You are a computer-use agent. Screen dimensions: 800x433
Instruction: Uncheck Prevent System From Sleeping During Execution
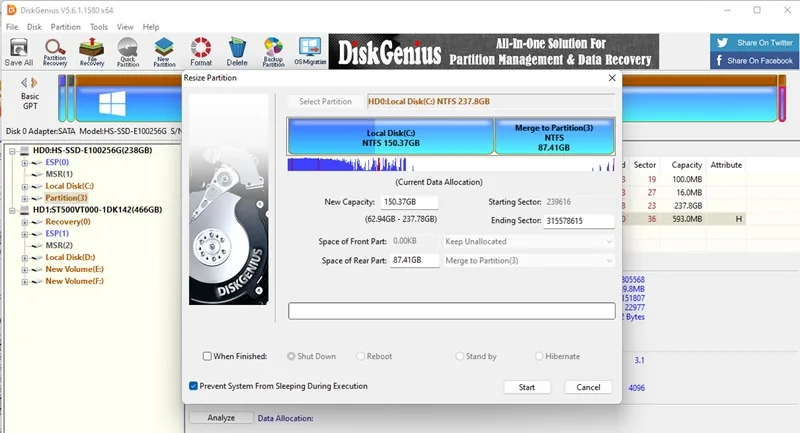pos(193,386)
